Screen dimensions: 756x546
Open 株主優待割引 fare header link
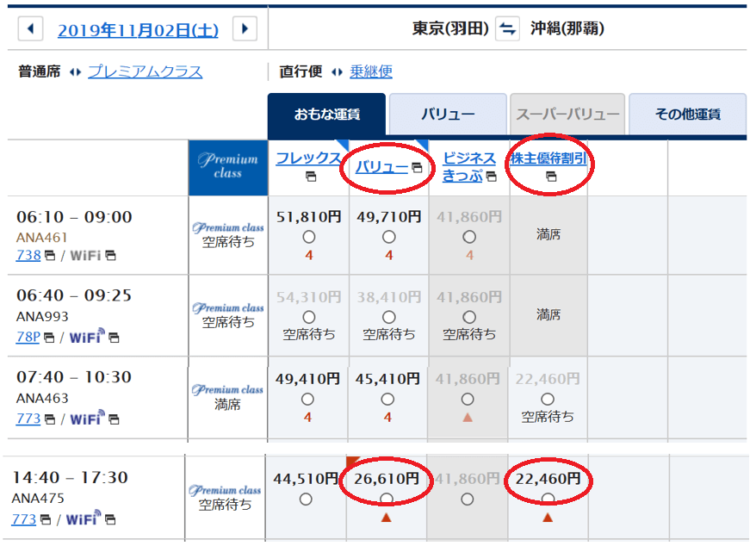[x=548, y=158]
